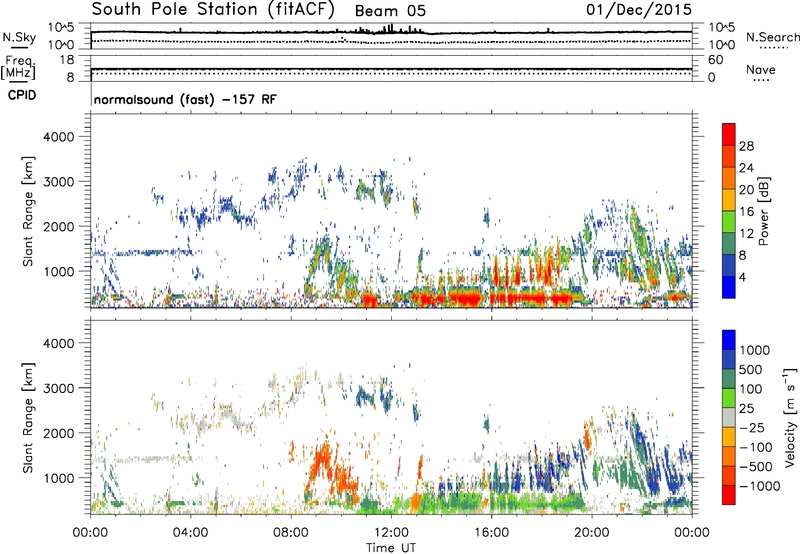Click the 'CPID' label

point(22,95)
